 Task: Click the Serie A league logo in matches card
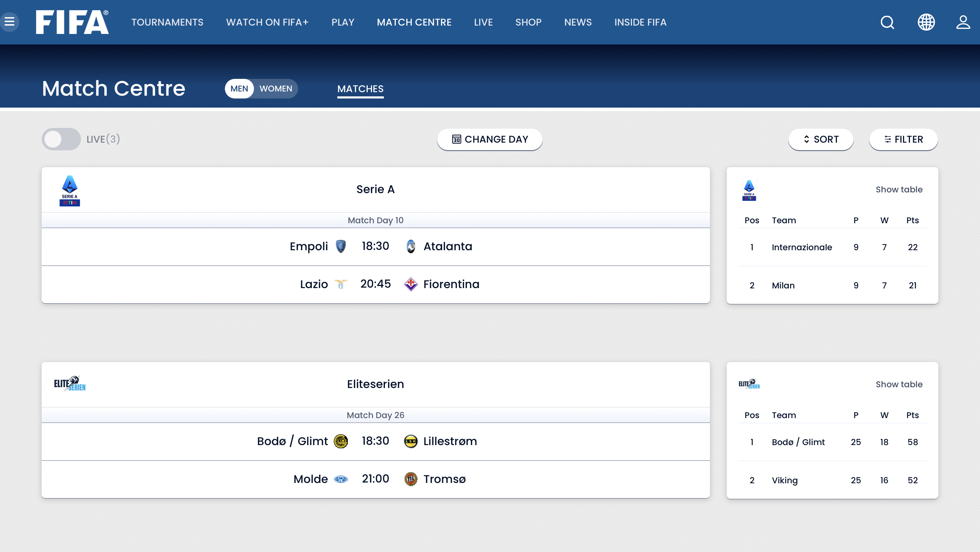[70, 190]
